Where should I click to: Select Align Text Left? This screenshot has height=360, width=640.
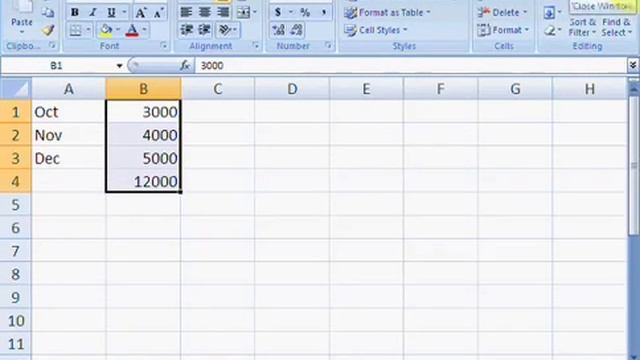pos(186,13)
